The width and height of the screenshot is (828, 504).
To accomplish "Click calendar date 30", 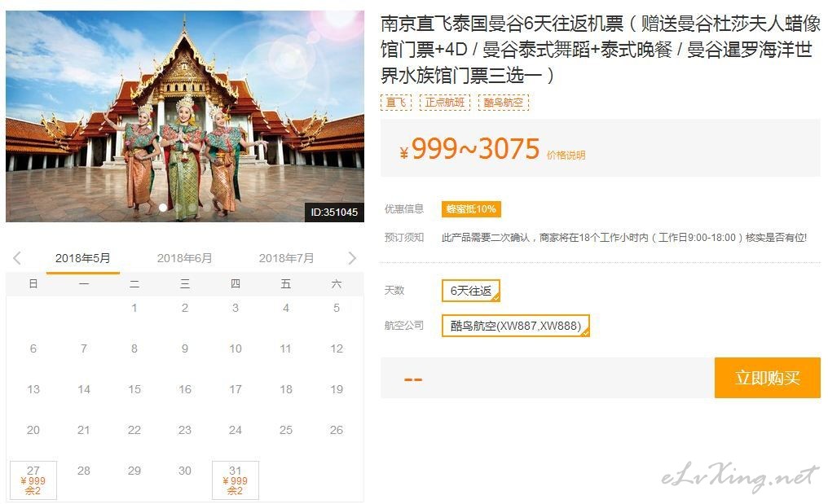I will point(185,471).
